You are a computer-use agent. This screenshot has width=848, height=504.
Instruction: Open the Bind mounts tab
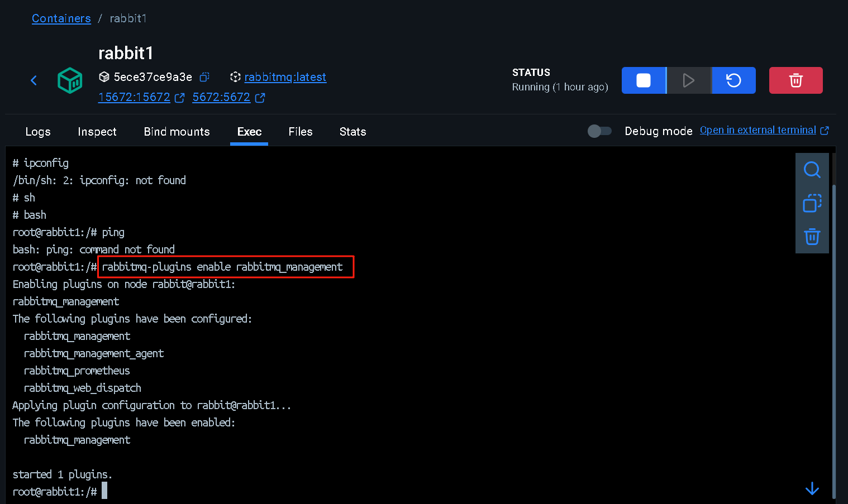pyautogui.click(x=177, y=132)
